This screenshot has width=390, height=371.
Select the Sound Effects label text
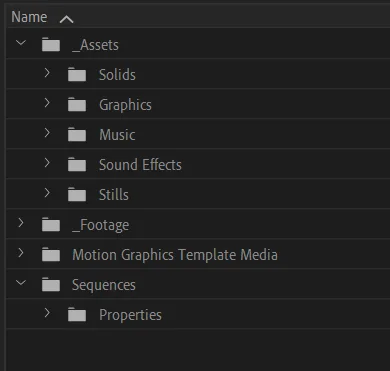pos(140,165)
